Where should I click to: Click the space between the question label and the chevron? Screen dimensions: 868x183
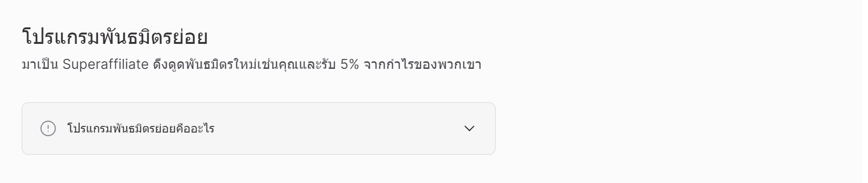point(339,128)
